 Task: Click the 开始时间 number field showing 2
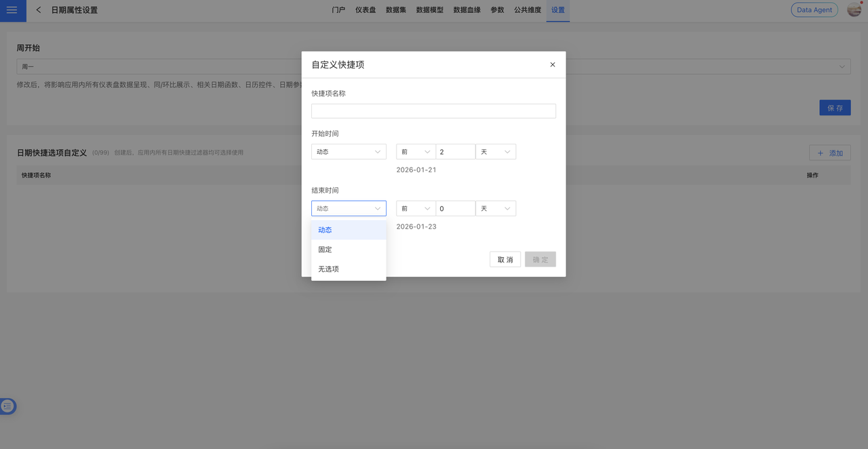(455, 152)
